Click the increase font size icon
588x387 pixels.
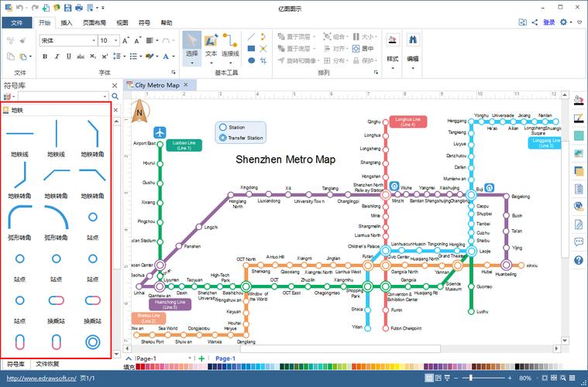(126, 40)
